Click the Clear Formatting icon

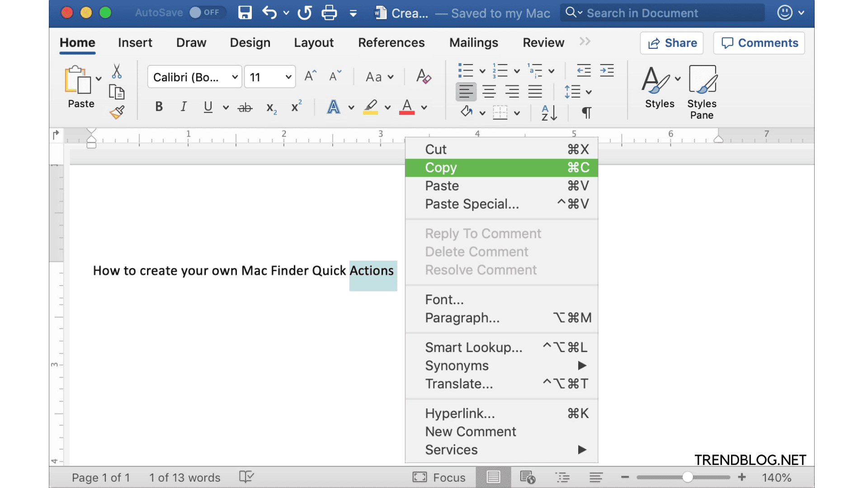pos(423,77)
